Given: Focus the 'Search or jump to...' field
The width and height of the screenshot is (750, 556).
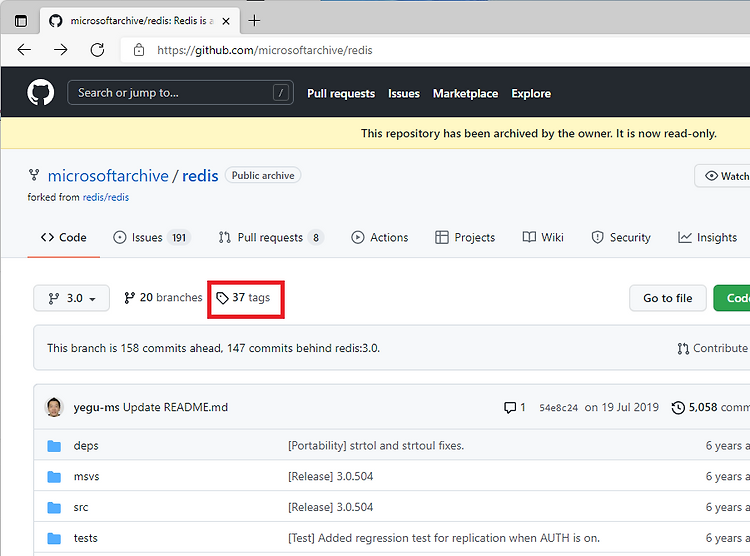Looking at the screenshot, I should point(180,92).
